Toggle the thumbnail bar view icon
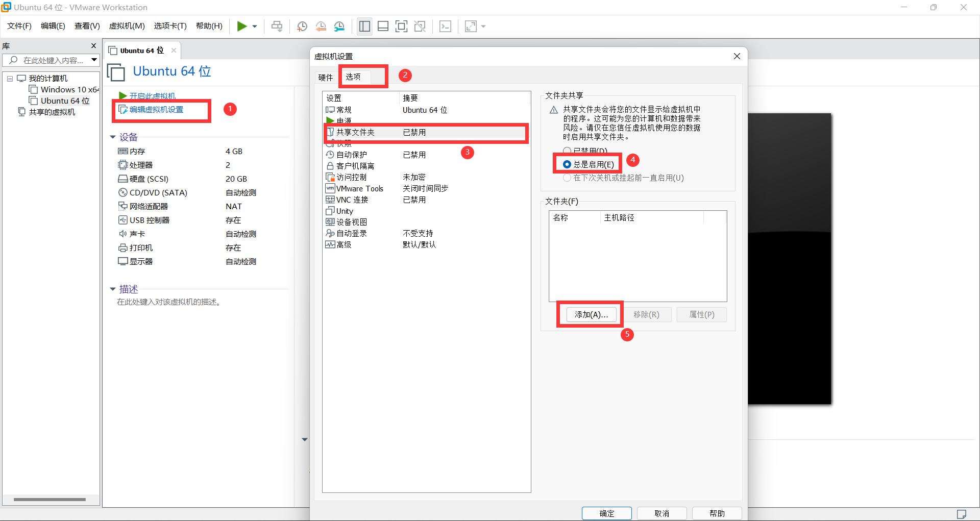 tap(383, 26)
